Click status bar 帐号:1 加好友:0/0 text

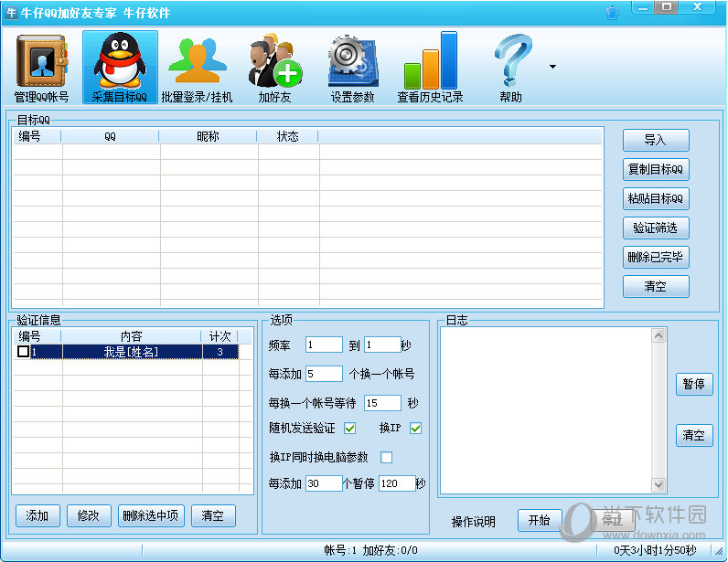pyautogui.click(x=370, y=550)
